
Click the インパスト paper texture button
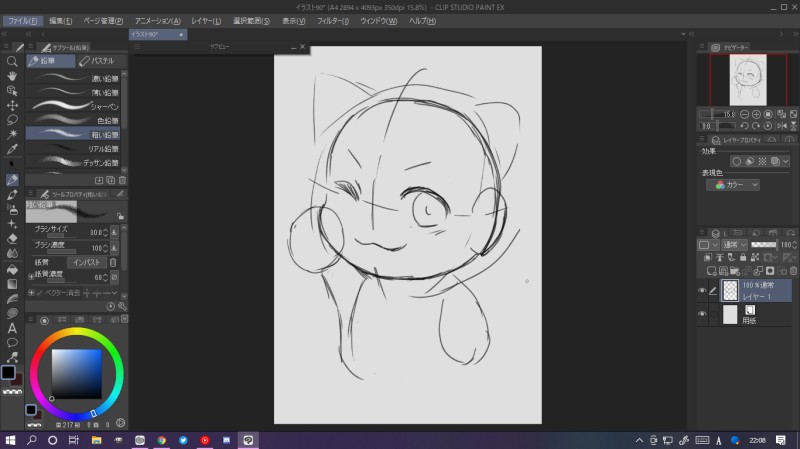point(87,262)
